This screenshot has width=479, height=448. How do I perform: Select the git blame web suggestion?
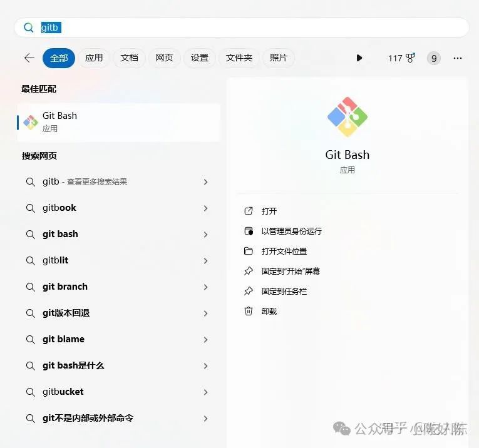[118, 339]
